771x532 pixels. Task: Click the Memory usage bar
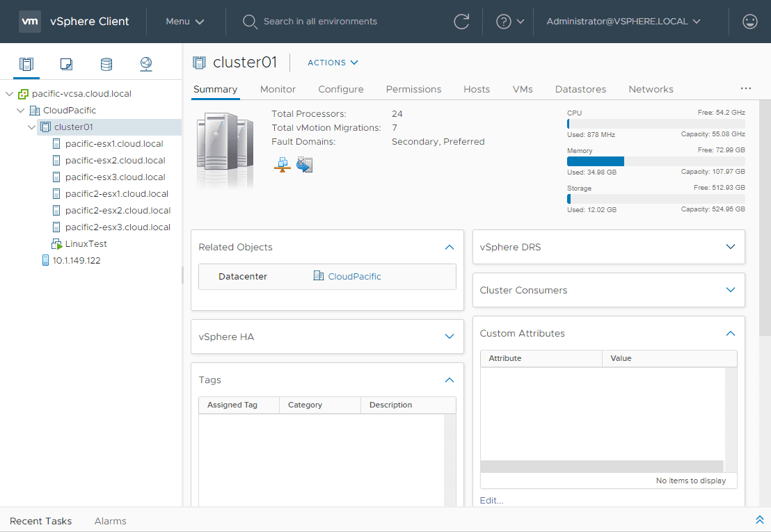pyautogui.click(x=655, y=161)
